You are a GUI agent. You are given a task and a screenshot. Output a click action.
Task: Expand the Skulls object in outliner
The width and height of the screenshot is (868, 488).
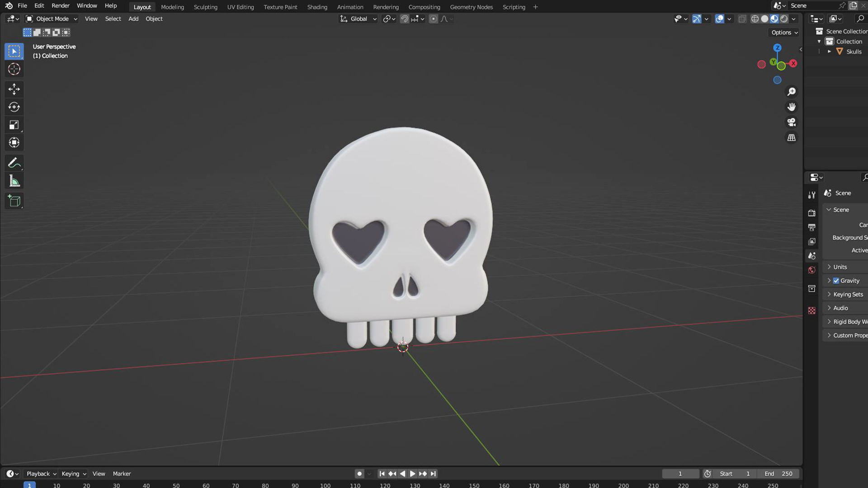click(x=830, y=52)
